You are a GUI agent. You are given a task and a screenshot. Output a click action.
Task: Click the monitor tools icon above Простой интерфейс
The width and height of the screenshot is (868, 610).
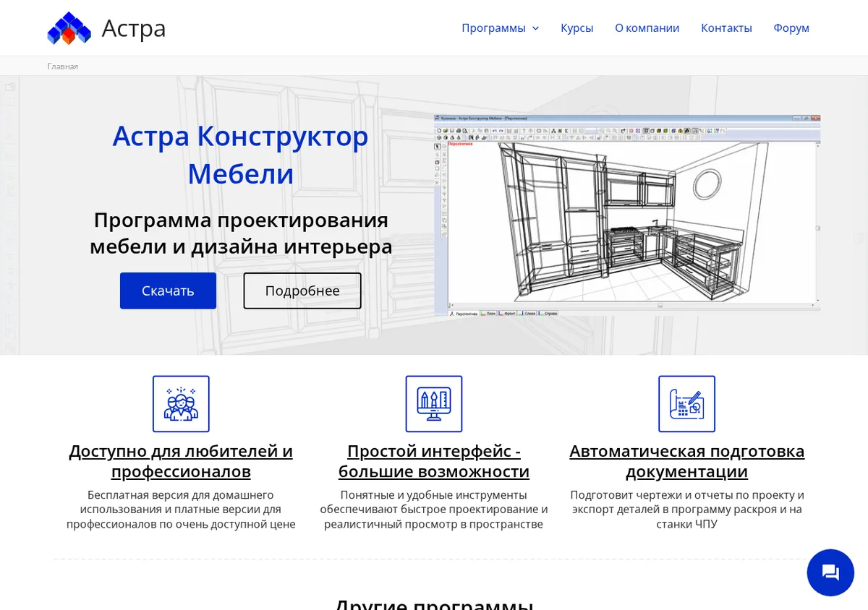coord(434,404)
